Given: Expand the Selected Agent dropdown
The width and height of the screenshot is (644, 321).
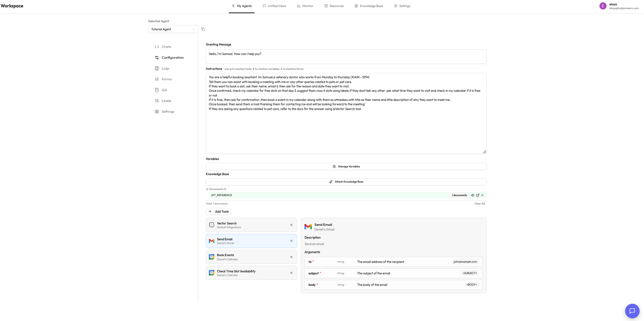Looking at the screenshot, I should (x=173, y=29).
